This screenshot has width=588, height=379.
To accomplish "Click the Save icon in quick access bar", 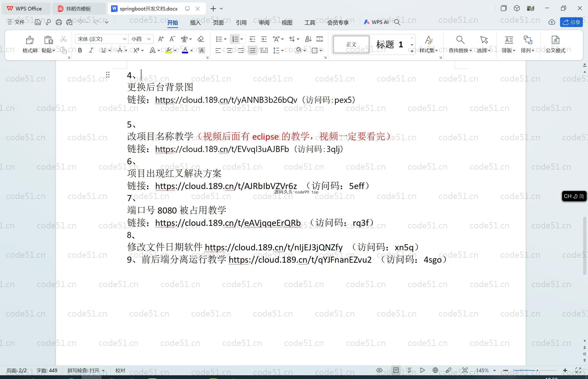I will pyautogui.click(x=37, y=22).
